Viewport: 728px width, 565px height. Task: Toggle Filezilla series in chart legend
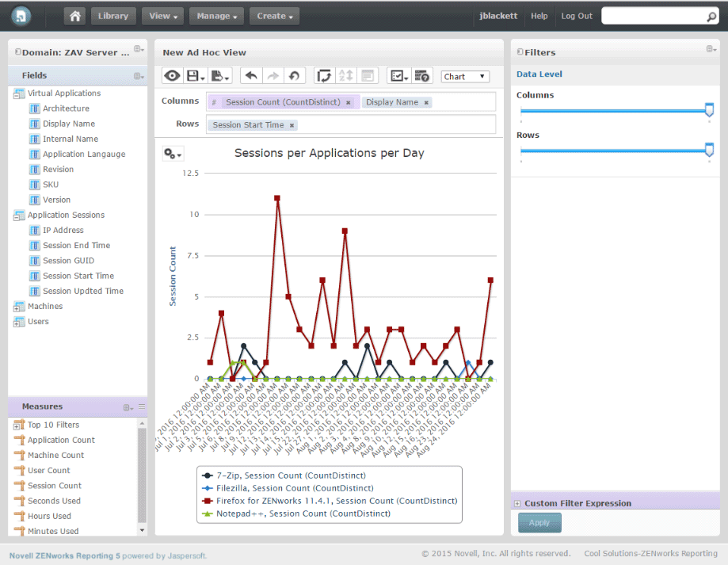(288, 488)
